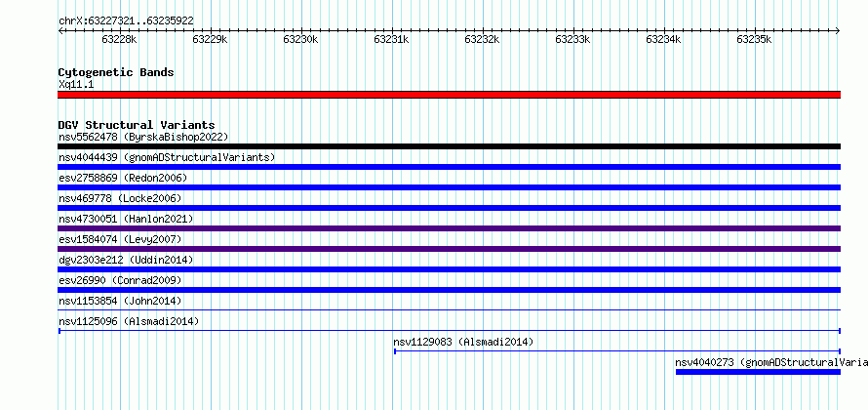Open the nsv469778 (Locke2006) variant label
868x410 pixels.
120,198
